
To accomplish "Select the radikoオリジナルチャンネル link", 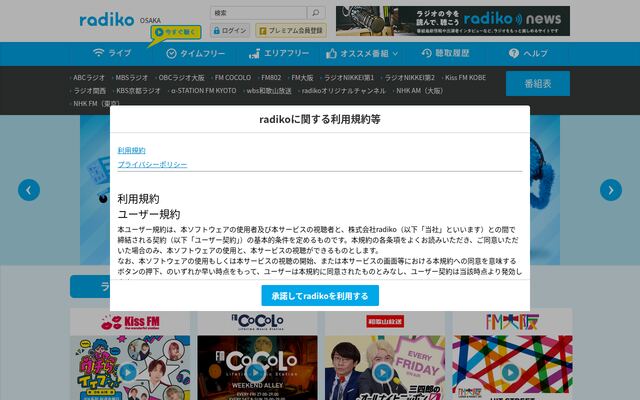I will point(344,91).
